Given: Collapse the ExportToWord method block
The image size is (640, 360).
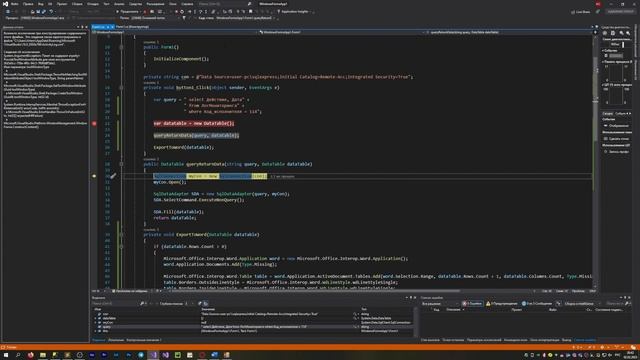Looking at the screenshot, I should click(121, 235).
